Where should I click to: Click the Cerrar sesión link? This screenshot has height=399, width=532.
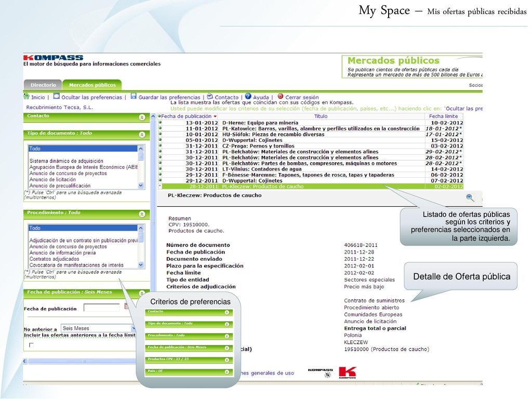(x=302, y=97)
